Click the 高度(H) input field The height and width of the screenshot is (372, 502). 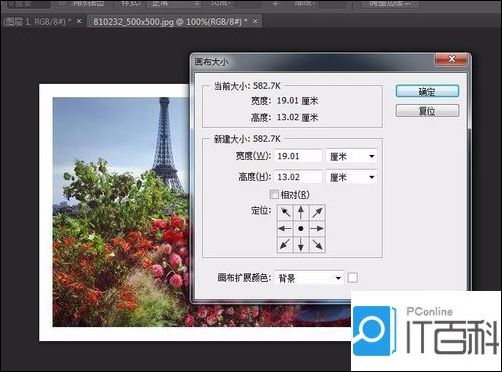298,177
